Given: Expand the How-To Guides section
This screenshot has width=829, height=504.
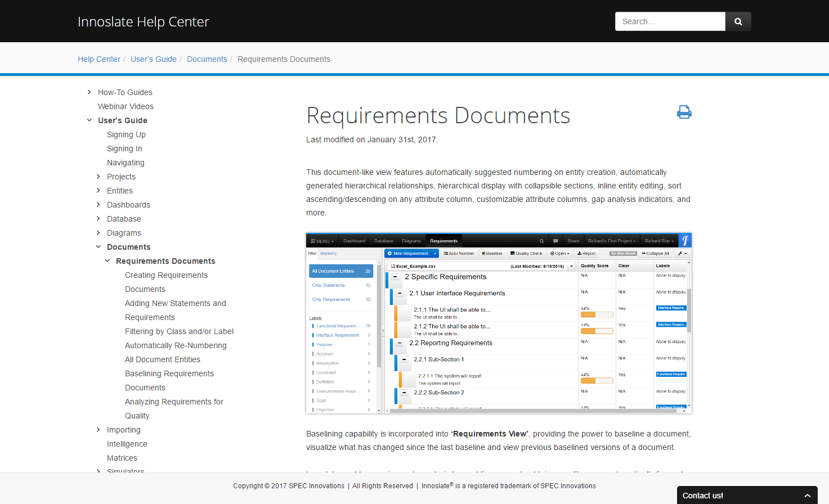Looking at the screenshot, I should point(89,92).
